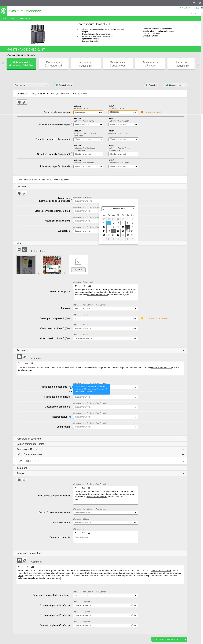Go to previous month in calendar
Image resolution: width=203 pixels, height=644 pixels.
[x=103, y=209]
